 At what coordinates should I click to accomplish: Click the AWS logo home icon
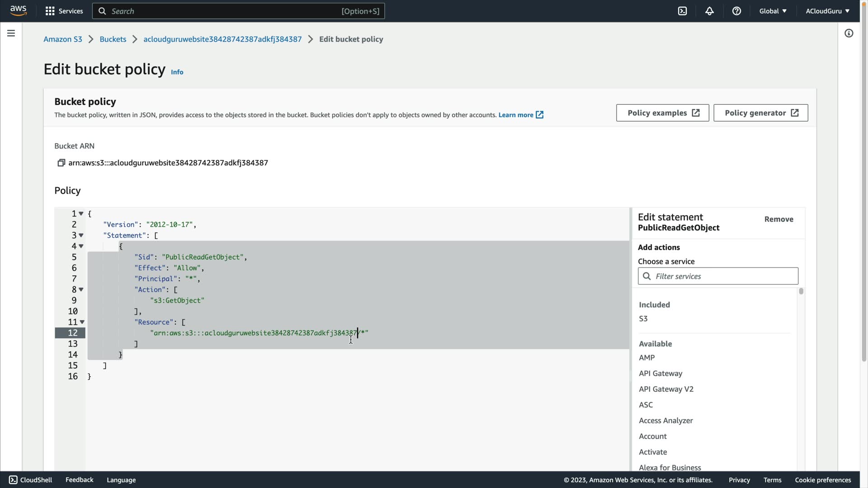tap(18, 11)
